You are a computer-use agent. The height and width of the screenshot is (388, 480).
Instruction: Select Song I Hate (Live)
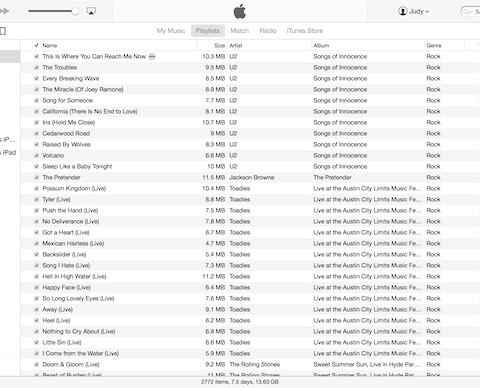66,265
